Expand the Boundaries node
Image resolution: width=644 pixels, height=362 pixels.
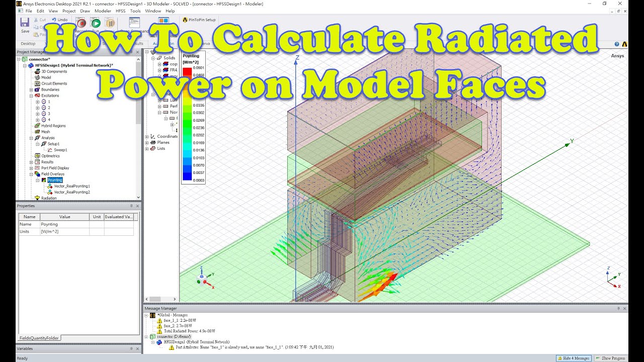(31, 89)
